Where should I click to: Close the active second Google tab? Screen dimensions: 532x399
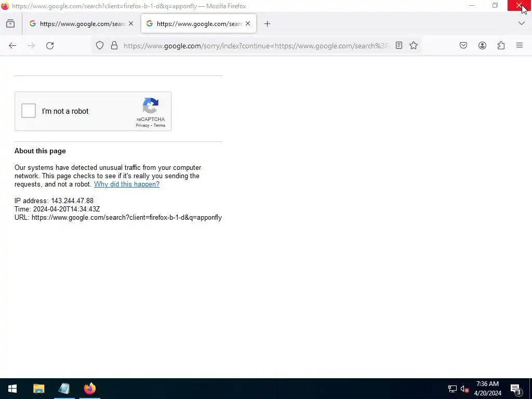(x=248, y=23)
